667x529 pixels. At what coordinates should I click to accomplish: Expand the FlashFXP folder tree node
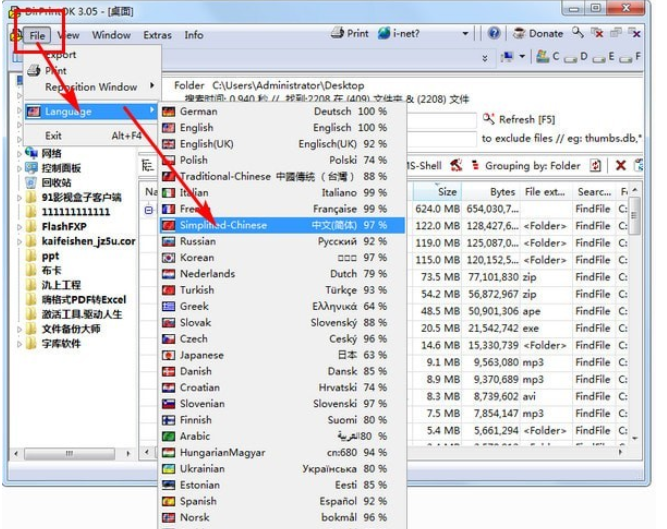(20, 226)
